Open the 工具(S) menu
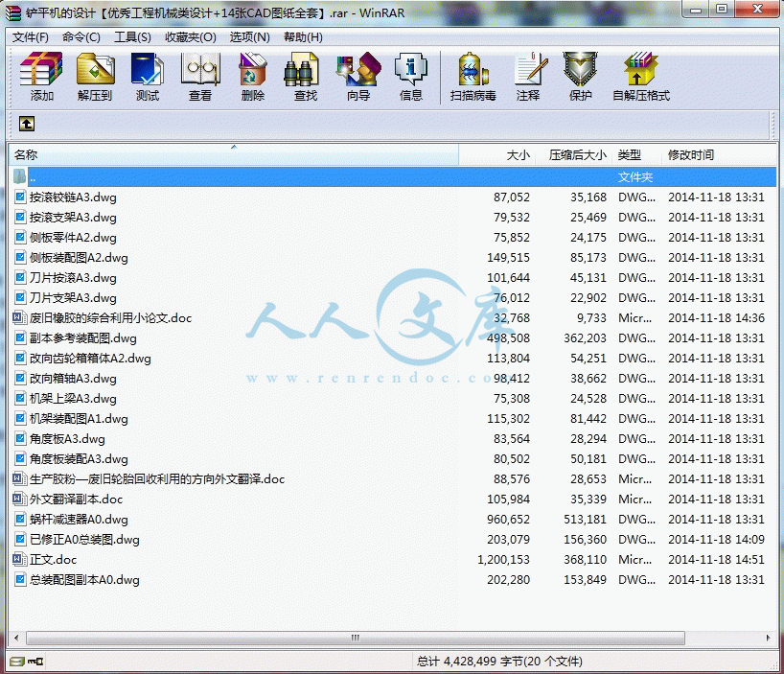This screenshot has width=784, height=674. 132,37
